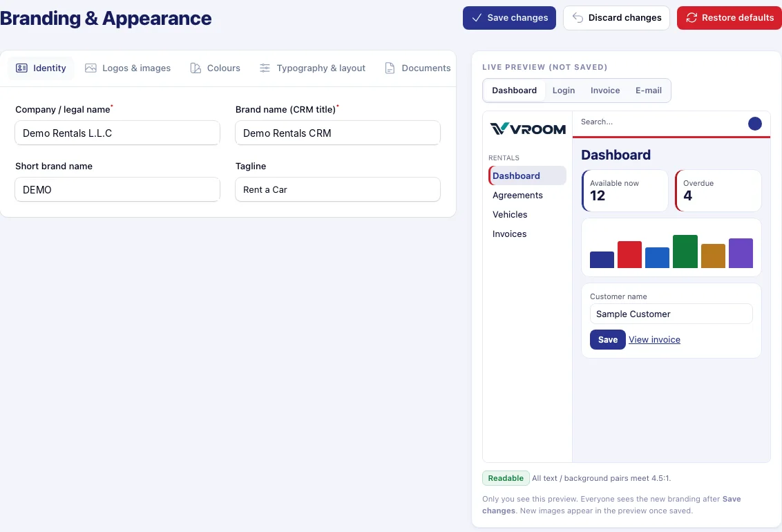Switch preview to Login
Screen dimensions: 782x532
click(564, 91)
